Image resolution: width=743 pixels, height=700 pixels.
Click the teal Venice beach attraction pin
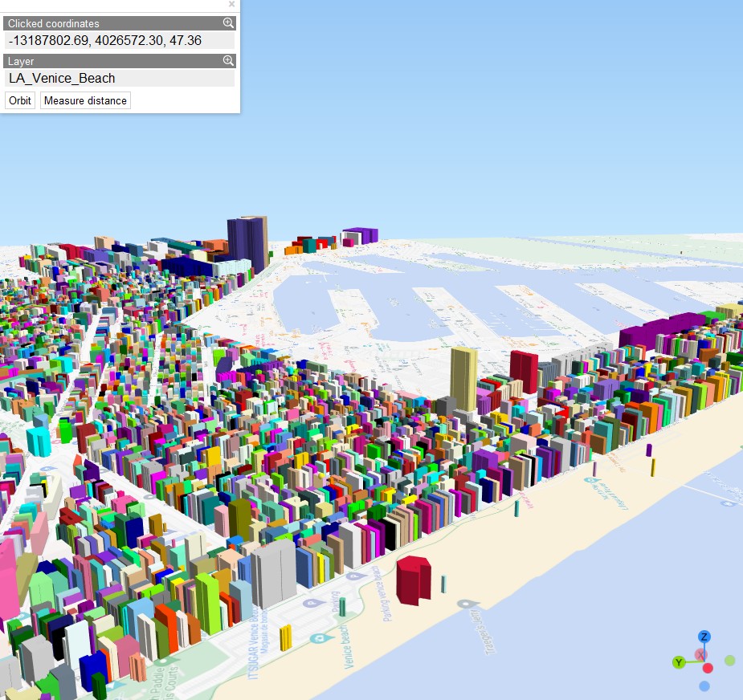(317, 638)
